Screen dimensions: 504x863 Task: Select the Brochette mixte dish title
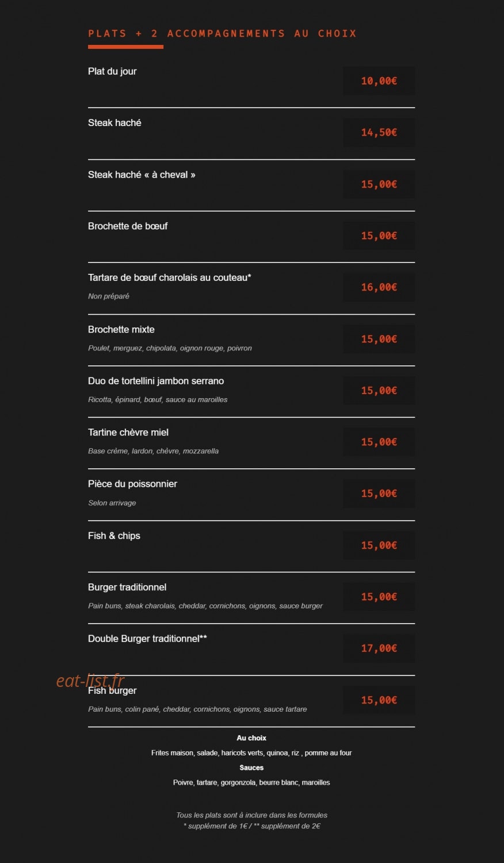pyautogui.click(x=121, y=329)
